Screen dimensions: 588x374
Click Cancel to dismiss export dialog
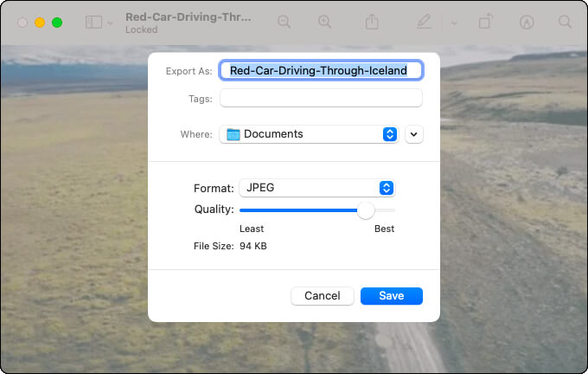click(323, 296)
